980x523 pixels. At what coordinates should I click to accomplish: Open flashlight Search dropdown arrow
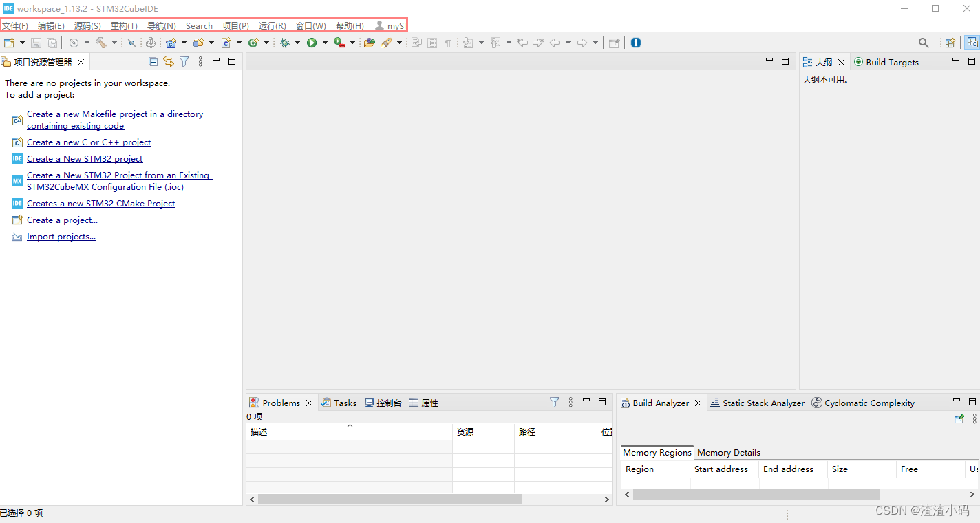[399, 43]
